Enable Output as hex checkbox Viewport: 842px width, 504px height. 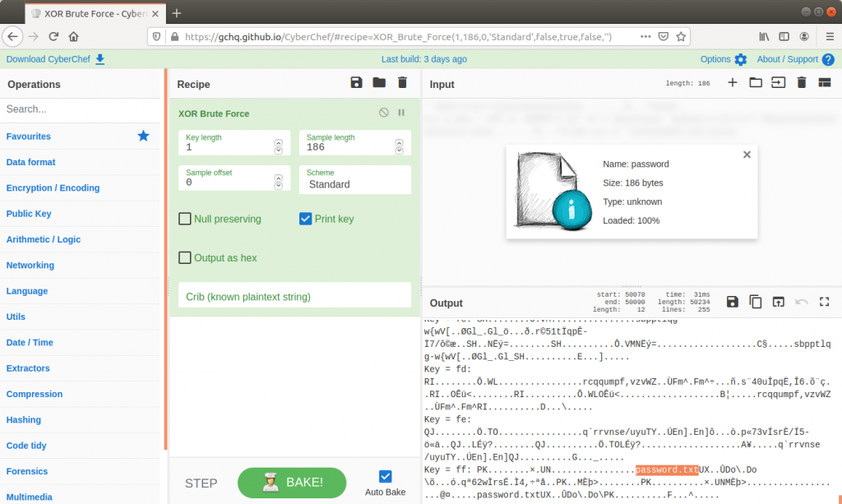point(185,257)
